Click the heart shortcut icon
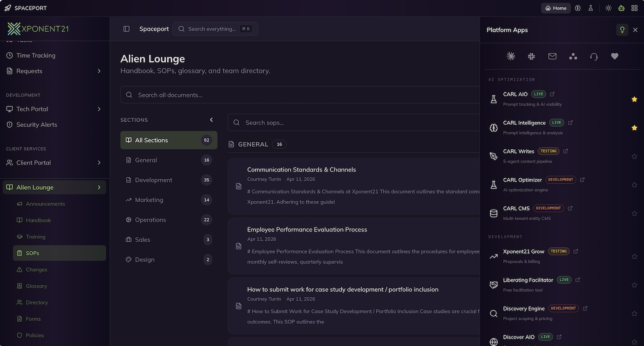The image size is (644, 346). [x=615, y=56]
